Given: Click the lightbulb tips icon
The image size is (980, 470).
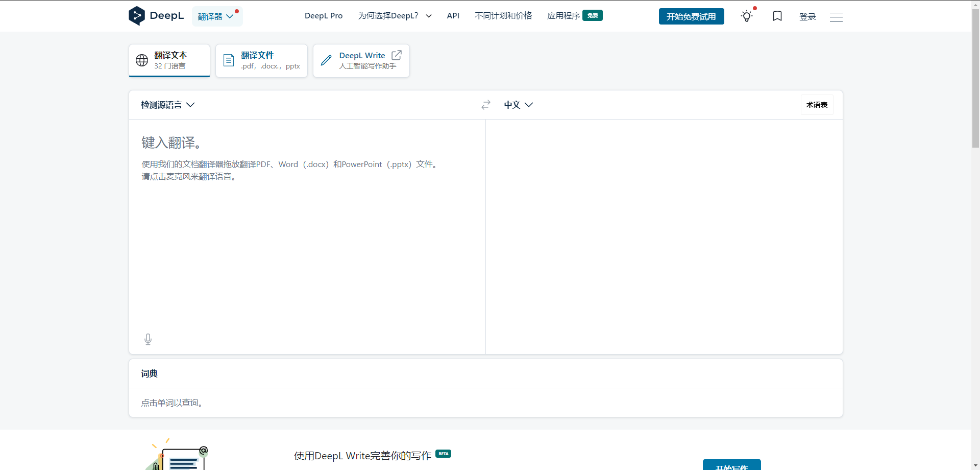Looking at the screenshot, I should tap(747, 16).
